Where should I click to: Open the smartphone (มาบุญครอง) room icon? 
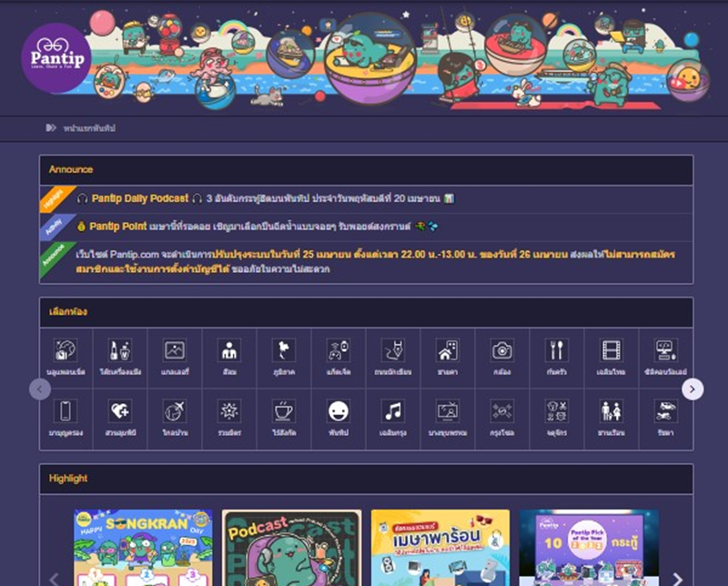coord(66,410)
